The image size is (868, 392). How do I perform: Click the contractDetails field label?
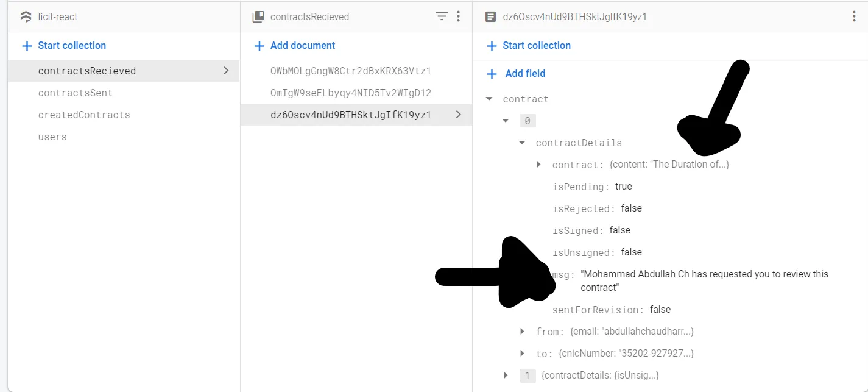point(579,143)
